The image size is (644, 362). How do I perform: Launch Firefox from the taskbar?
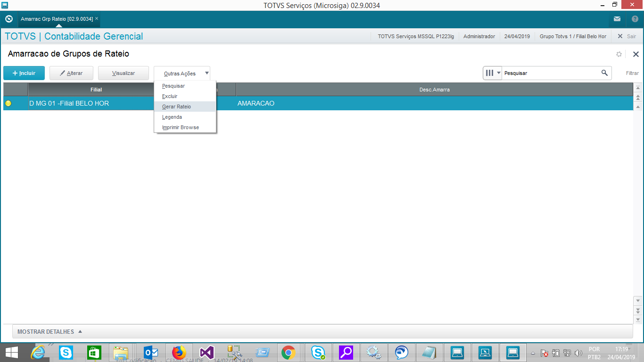tap(179, 352)
